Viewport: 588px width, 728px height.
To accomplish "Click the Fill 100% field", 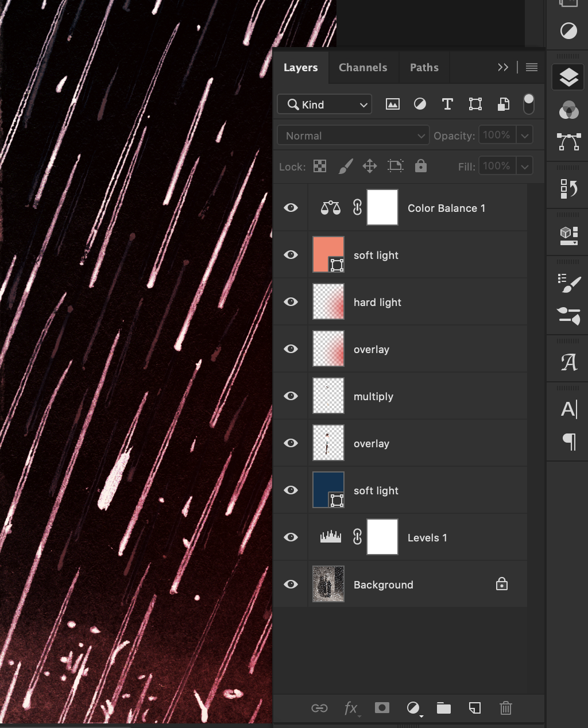I will 497,166.
